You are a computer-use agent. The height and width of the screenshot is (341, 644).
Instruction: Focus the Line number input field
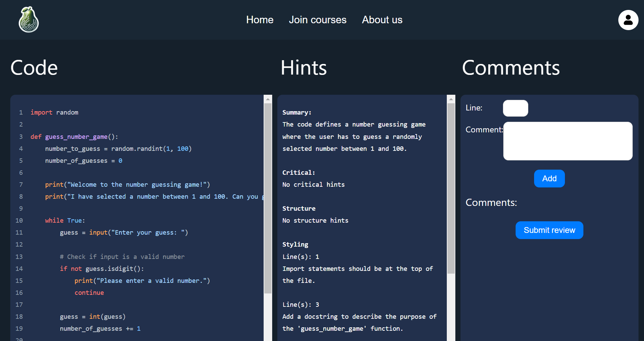(x=515, y=108)
